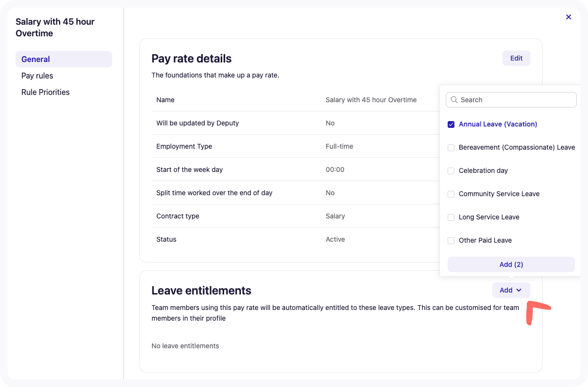Confirm selection with the Add (2) button
The image size is (588, 387).
click(x=511, y=264)
